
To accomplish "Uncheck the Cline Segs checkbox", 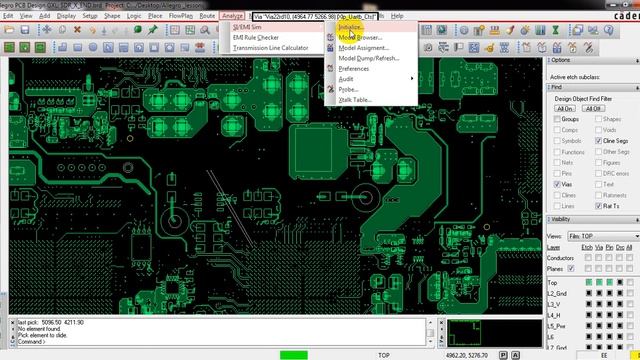I will pyautogui.click(x=598, y=141).
